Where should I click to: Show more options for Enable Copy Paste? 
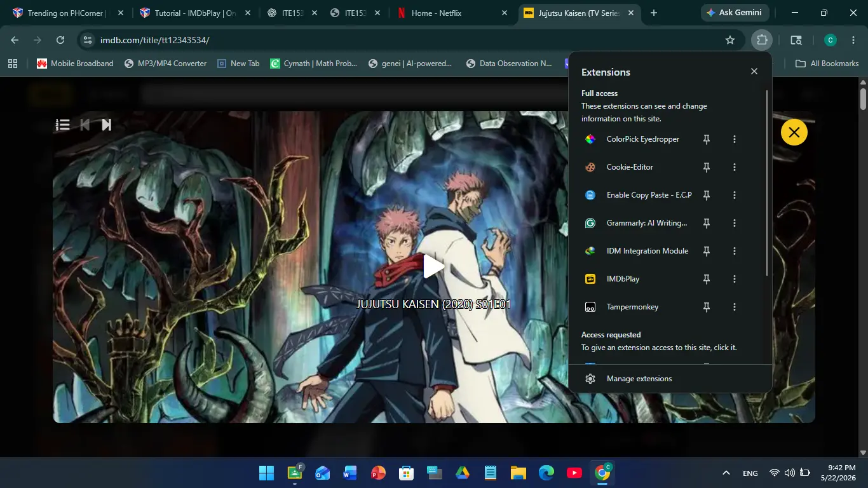[x=735, y=195]
